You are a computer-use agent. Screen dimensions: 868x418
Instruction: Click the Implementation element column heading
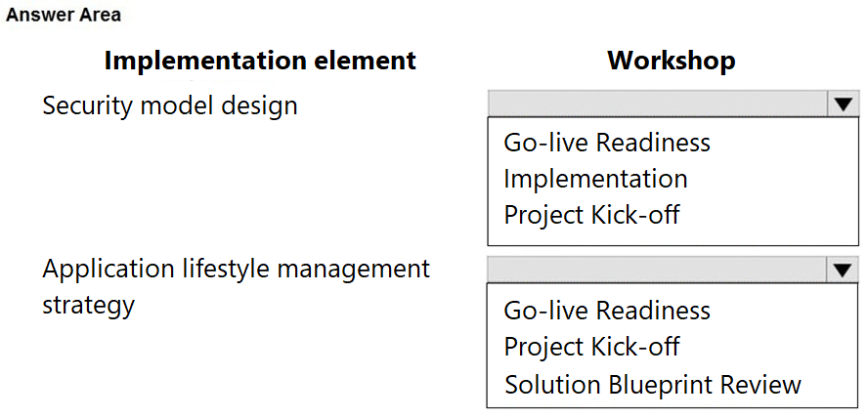[x=260, y=61]
